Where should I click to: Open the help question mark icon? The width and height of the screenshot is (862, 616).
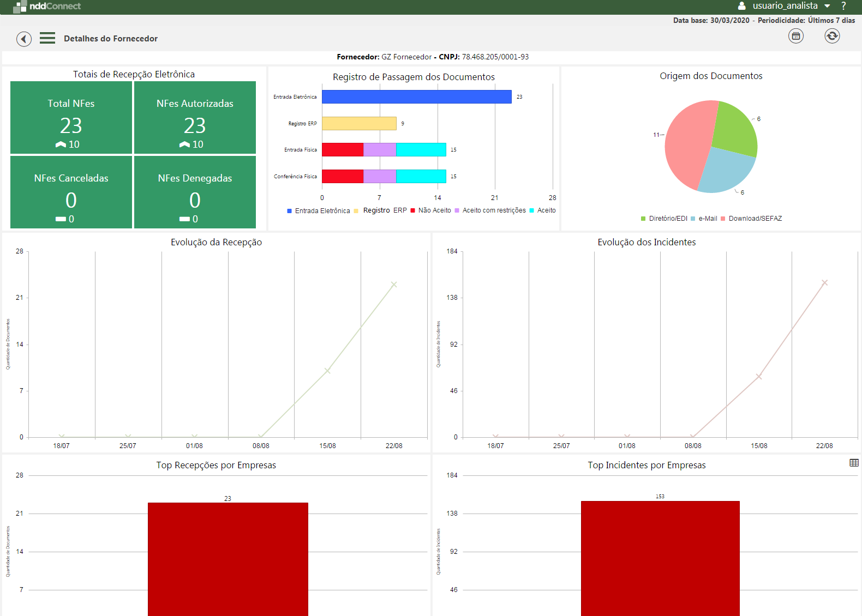[x=843, y=6]
